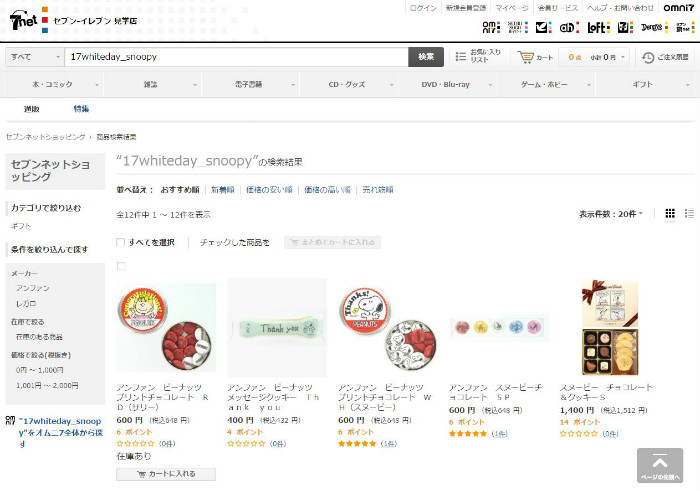Image resolution: width=700 pixels, height=491 pixels.
Task: Open the shopping cart icon
Action: 525,57
